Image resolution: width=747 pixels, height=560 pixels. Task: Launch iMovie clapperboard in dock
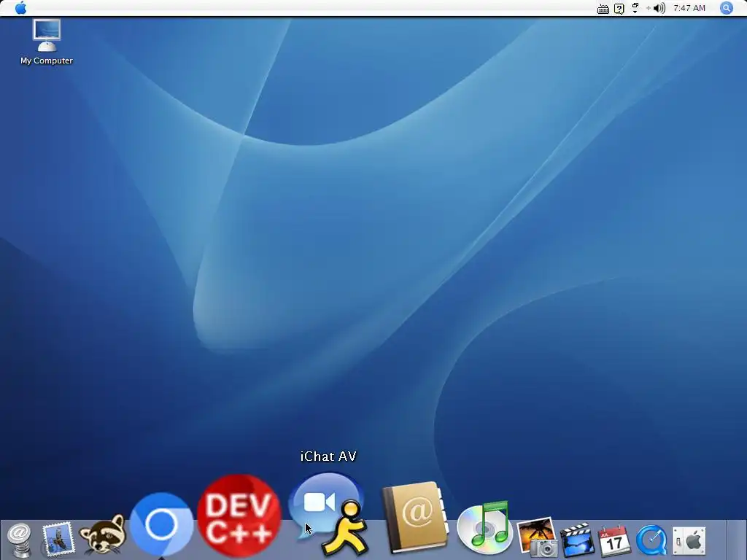577,540
